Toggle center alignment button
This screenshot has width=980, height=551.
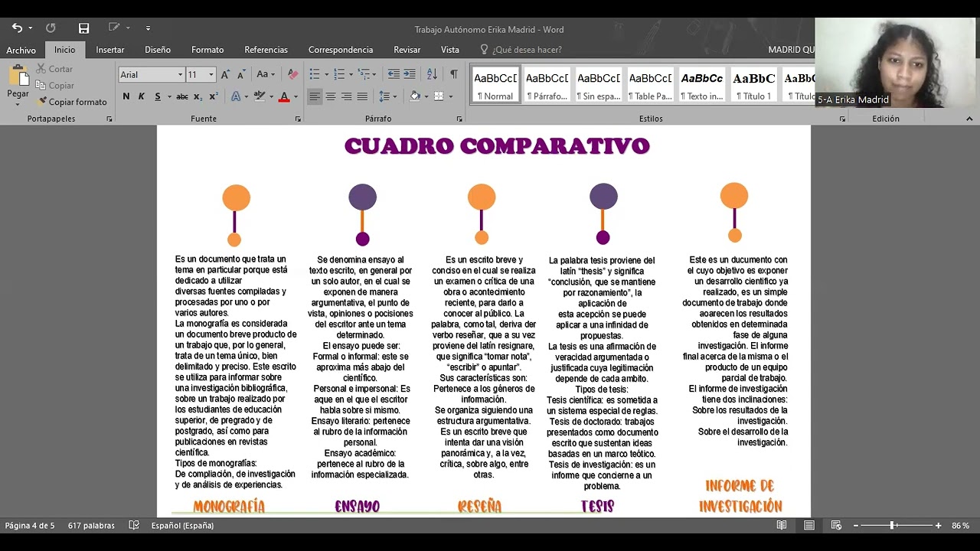point(331,96)
